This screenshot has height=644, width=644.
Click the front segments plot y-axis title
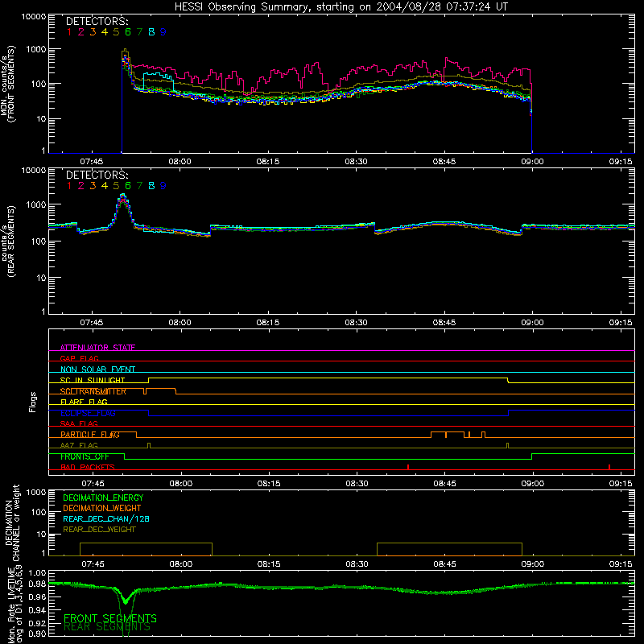[8, 84]
